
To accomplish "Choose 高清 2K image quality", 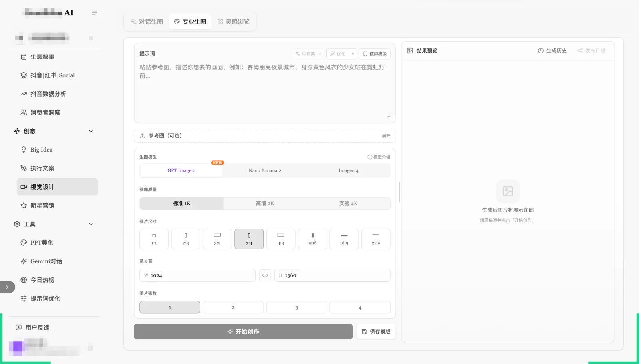I will [x=265, y=203].
